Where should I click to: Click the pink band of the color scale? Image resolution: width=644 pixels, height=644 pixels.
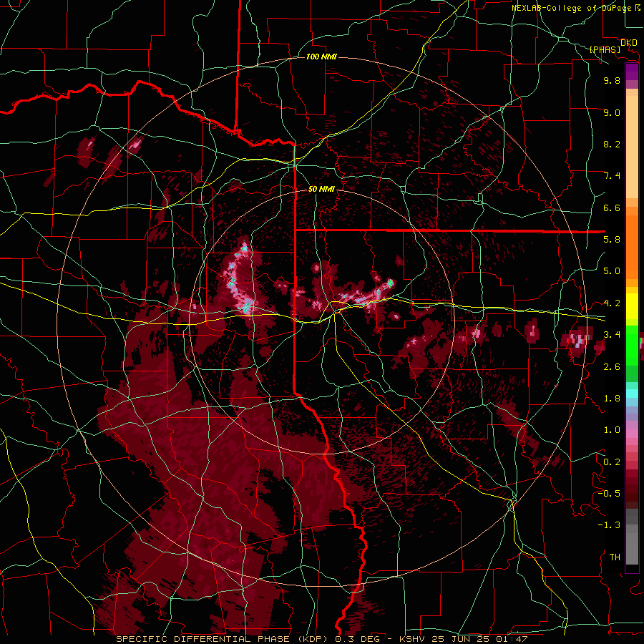point(632,434)
